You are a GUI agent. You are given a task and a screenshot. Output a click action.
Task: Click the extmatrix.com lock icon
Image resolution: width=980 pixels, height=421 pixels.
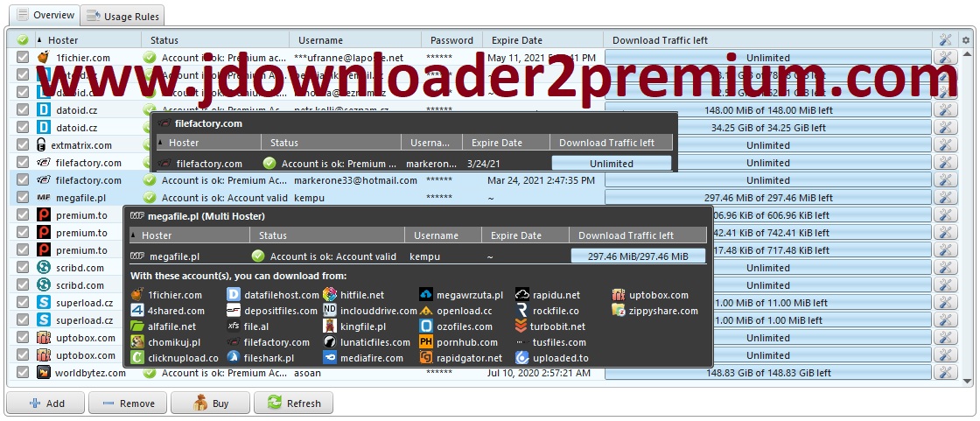tap(41, 145)
